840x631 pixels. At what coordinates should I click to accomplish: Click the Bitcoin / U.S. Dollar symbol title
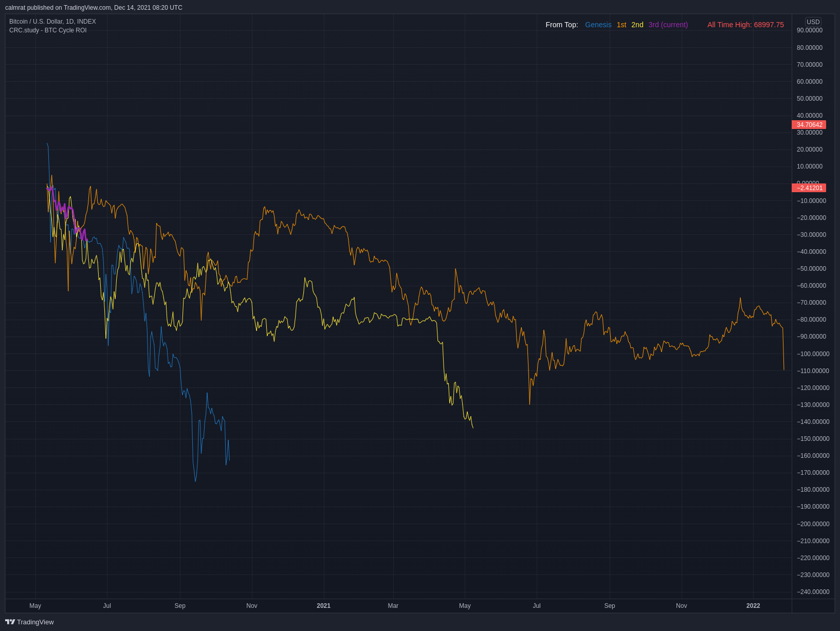(x=52, y=22)
